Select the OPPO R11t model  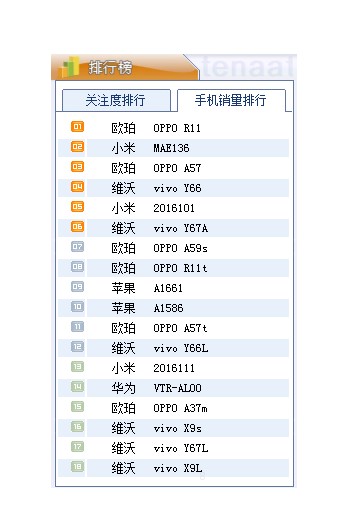coord(180,268)
